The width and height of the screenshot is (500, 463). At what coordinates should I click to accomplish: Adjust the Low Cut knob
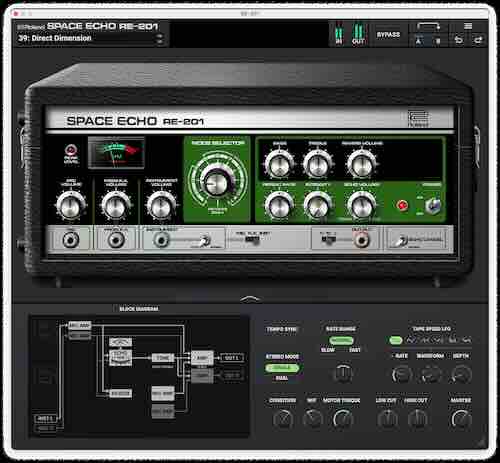tap(387, 419)
